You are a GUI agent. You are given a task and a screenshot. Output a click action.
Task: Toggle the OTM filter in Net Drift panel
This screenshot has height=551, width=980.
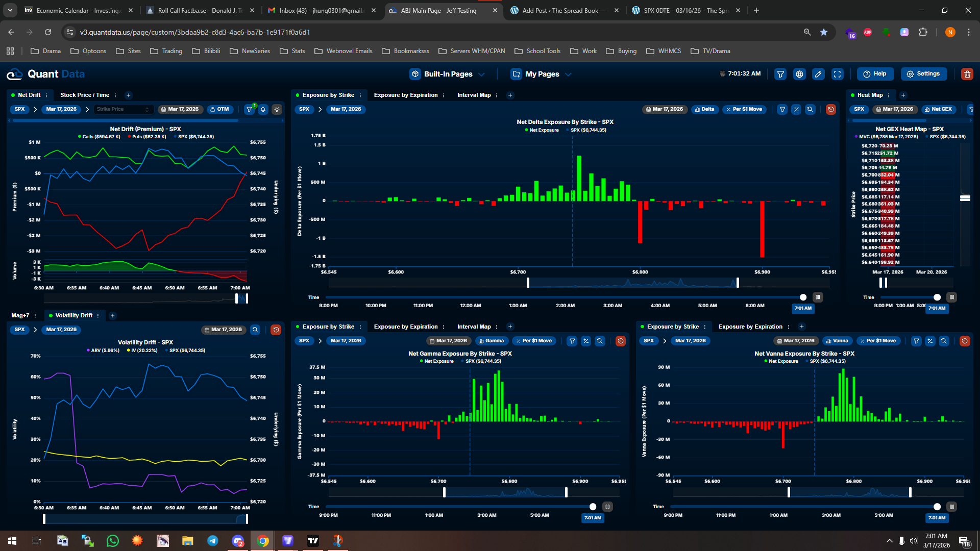[x=220, y=109]
